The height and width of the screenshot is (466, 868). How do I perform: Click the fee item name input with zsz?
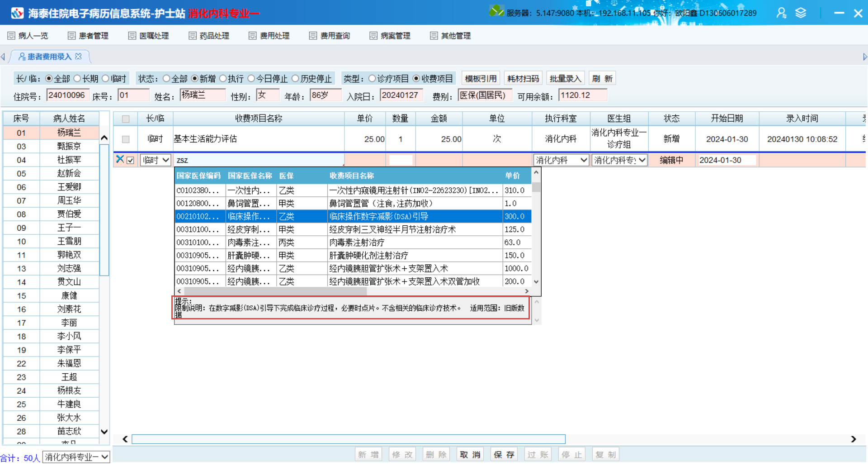coord(259,160)
